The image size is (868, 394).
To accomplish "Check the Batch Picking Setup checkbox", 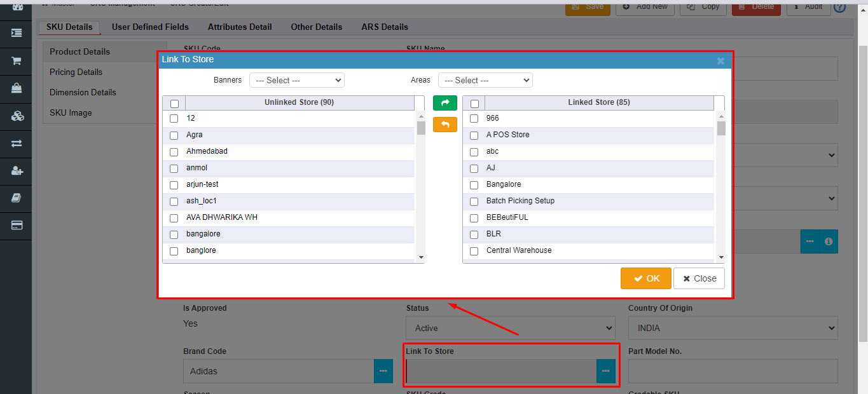I will coord(474,201).
